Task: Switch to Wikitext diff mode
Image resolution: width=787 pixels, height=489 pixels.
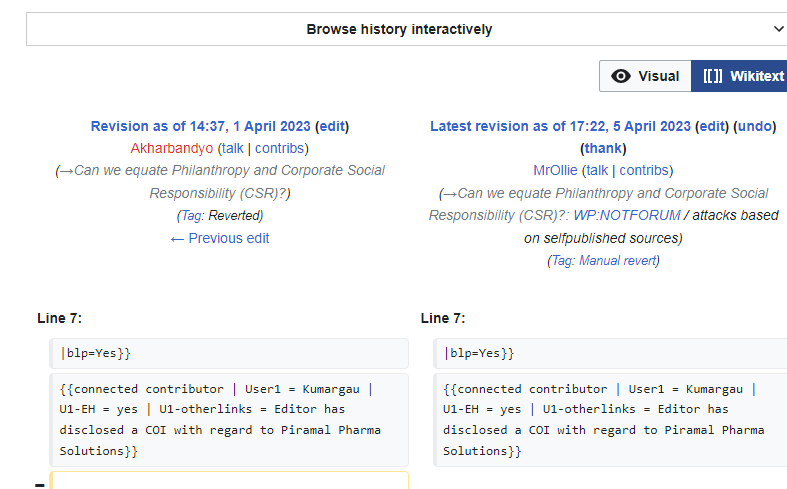Action: coord(742,76)
